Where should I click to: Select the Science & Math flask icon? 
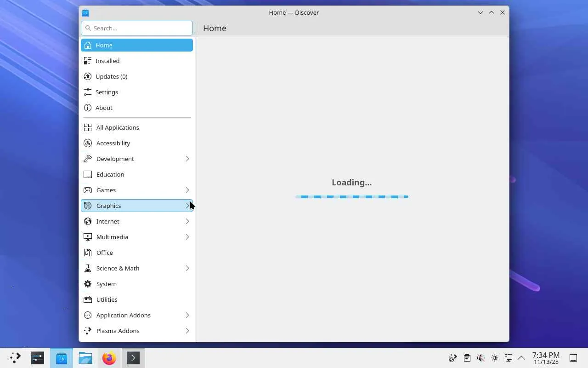pos(88,268)
